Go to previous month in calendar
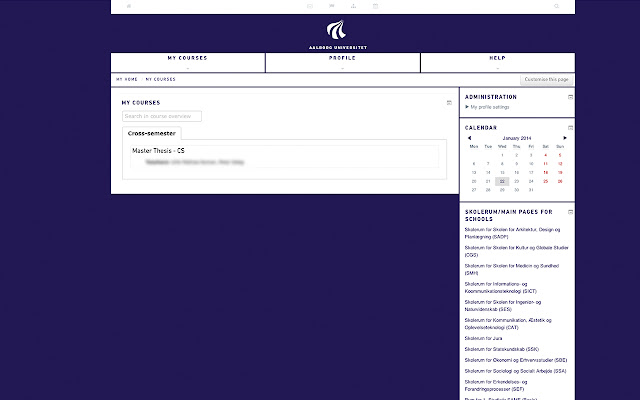The width and height of the screenshot is (640, 400). [469, 138]
